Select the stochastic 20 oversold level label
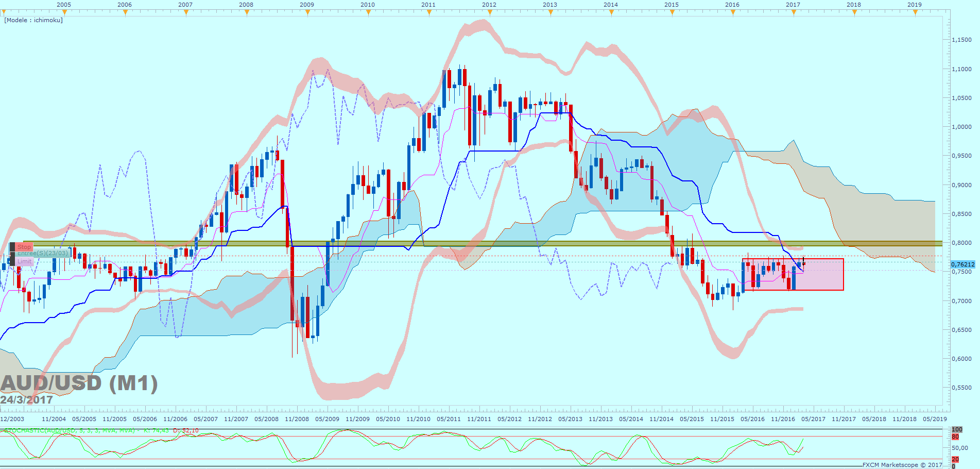The height and width of the screenshot is (469, 980). click(955, 459)
